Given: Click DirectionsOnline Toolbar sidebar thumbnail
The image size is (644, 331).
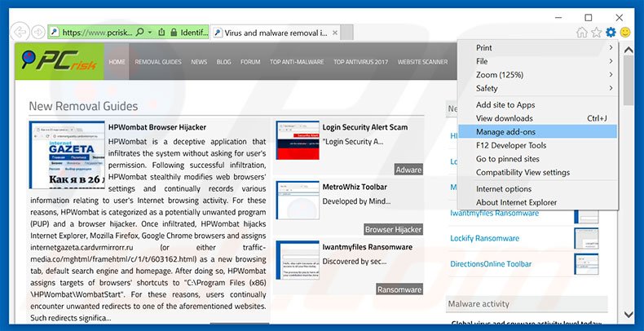Looking at the screenshot, I should [x=586, y=264].
